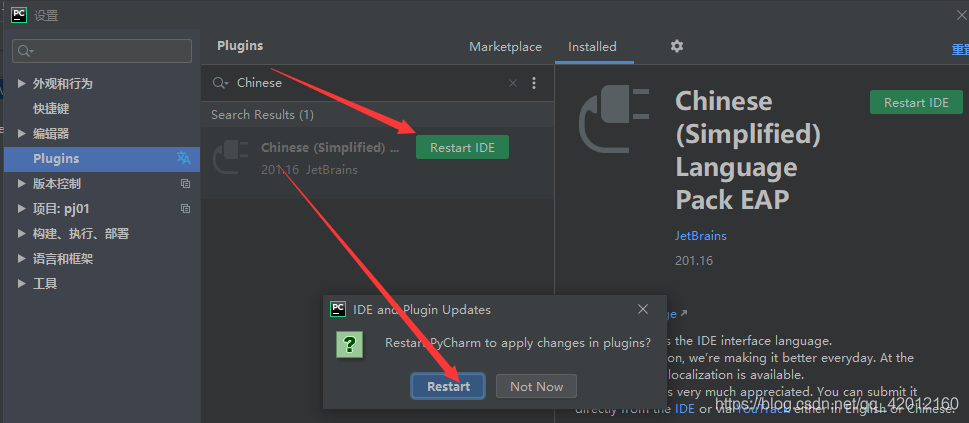
Task: Expand the 外观和行为 settings section
Action: [x=22, y=83]
